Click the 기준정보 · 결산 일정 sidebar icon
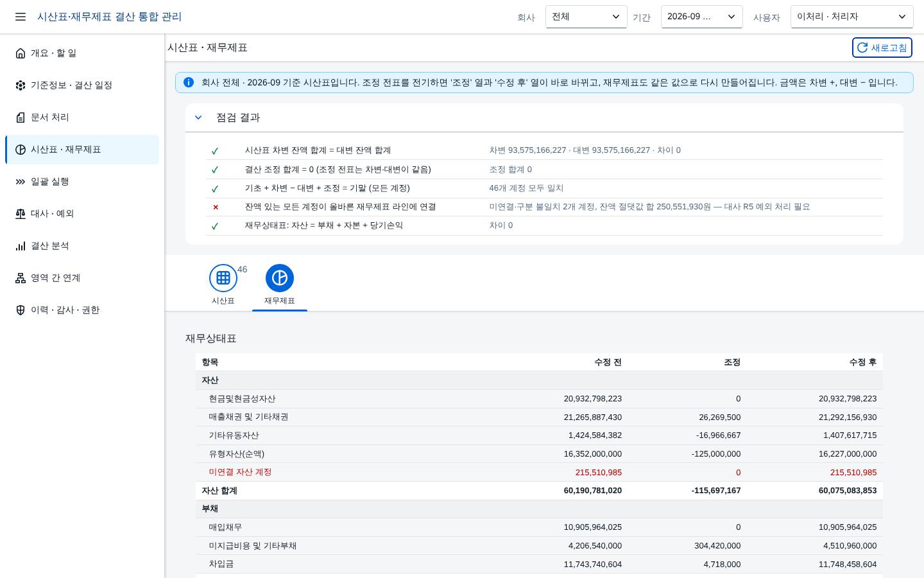This screenshot has width=924, height=578. (21, 85)
